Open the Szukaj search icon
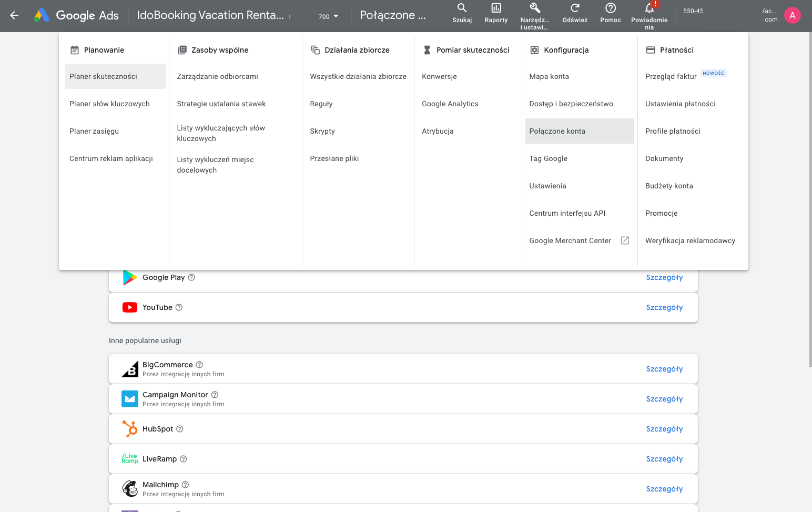Image resolution: width=812 pixels, height=512 pixels. click(462, 8)
